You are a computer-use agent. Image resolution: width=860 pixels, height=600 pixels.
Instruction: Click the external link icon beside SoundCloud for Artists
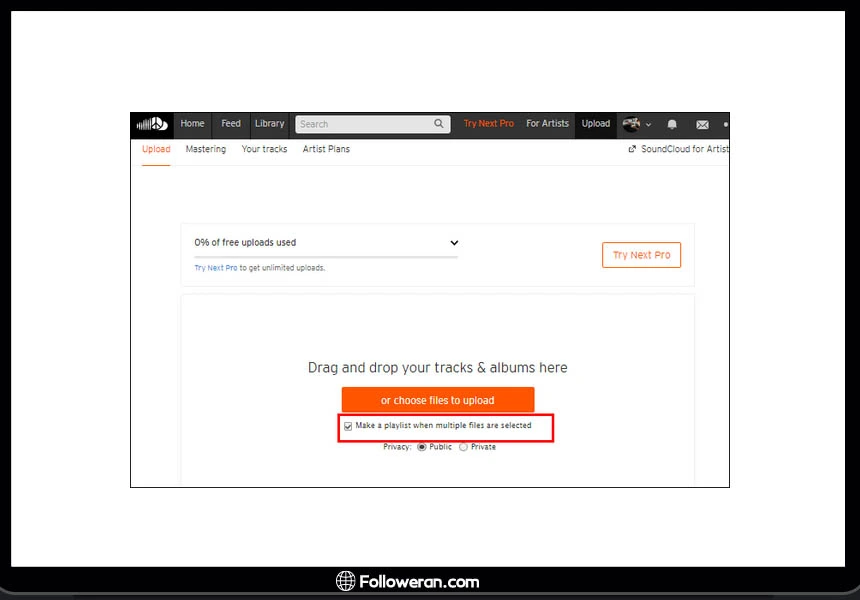pyautogui.click(x=632, y=149)
